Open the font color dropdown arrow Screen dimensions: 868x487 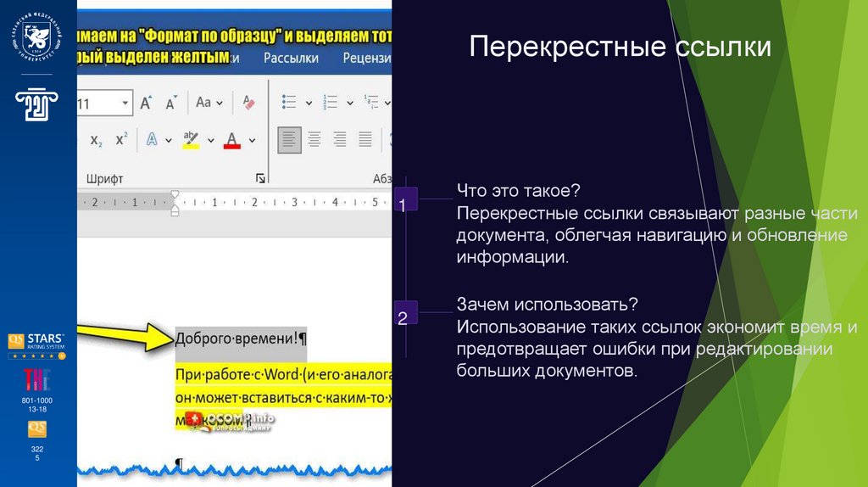(x=252, y=141)
